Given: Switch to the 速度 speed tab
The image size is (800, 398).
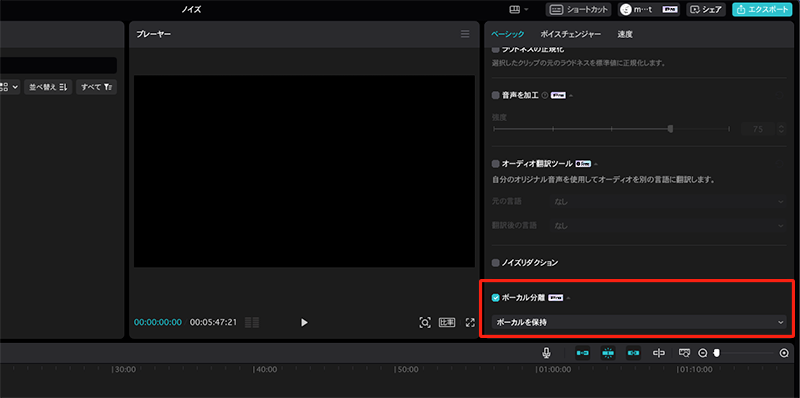Looking at the screenshot, I should click(625, 34).
